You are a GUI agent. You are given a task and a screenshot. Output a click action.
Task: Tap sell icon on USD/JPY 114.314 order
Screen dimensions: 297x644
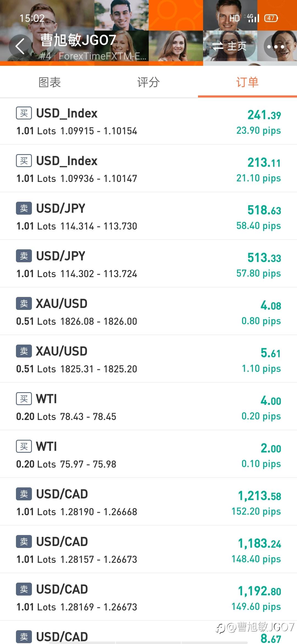[24, 208]
